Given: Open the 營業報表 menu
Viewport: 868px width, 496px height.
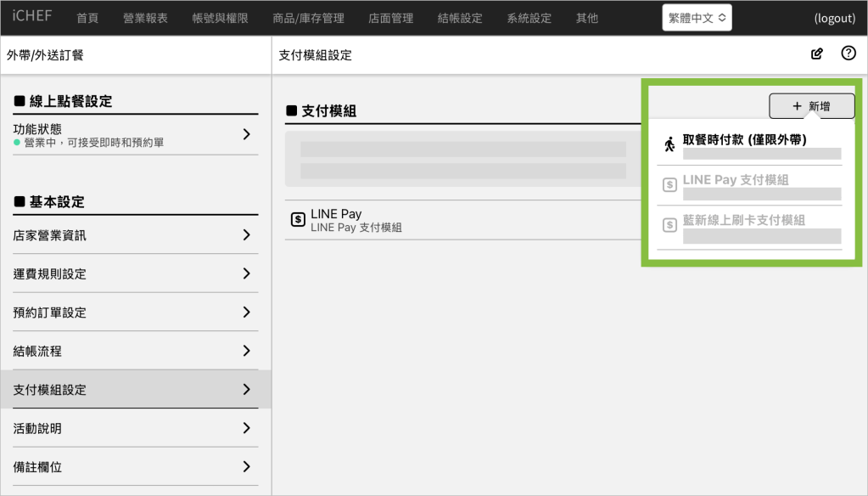Looking at the screenshot, I should pos(145,18).
